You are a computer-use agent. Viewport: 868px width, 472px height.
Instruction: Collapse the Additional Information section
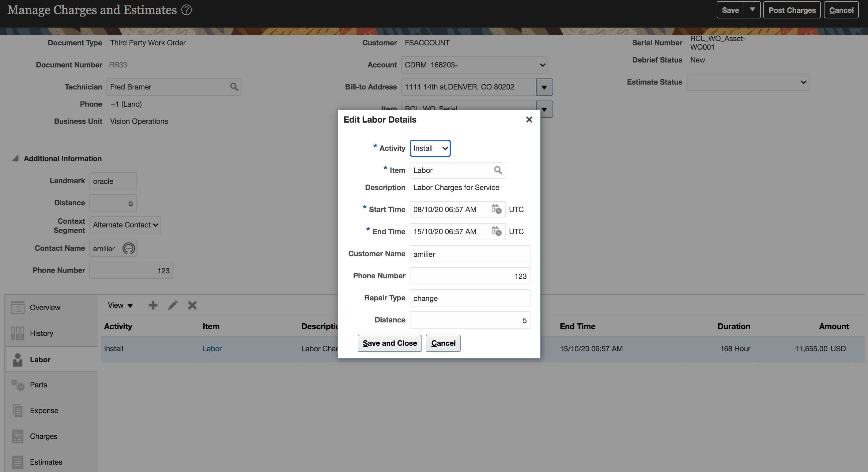tap(15, 158)
